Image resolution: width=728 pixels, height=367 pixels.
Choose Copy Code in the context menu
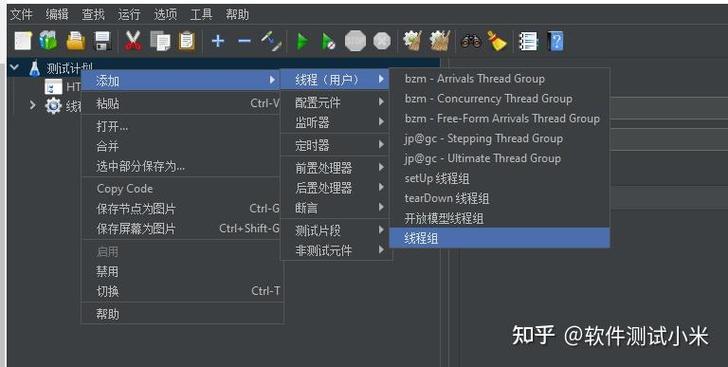[x=181, y=189]
